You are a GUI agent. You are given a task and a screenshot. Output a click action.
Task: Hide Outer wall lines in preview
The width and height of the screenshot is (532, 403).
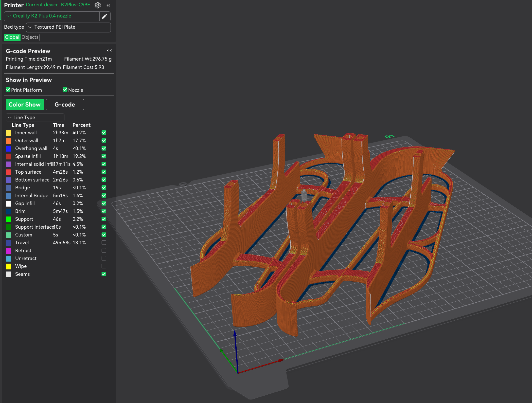point(104,140)
